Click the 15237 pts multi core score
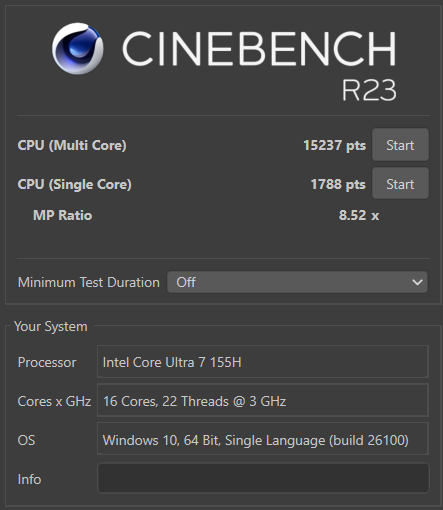The image size is (443, 510). pos(334,145)
